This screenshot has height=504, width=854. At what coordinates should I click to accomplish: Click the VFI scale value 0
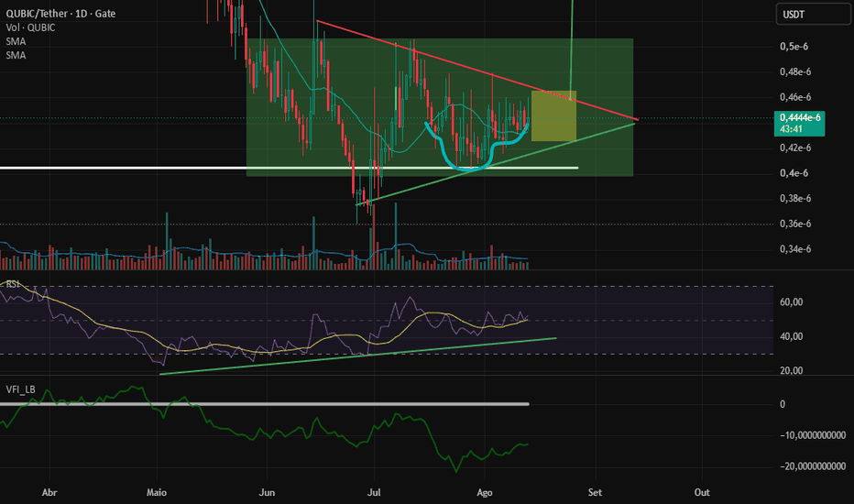[x=783, y=404]
